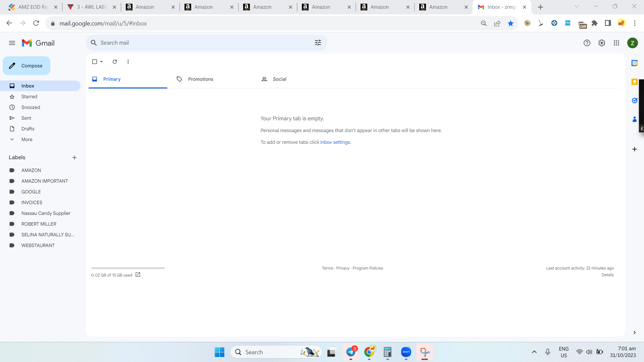Image resolution: width=644 pixels, height=362 pixels.
Task: Open a new browser tab
Action: click(540, 7)
